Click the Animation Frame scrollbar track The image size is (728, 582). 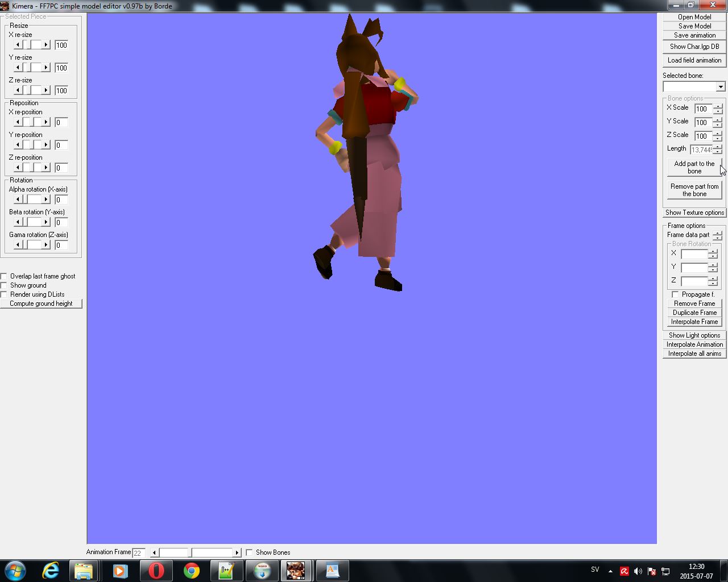[196, 552]
